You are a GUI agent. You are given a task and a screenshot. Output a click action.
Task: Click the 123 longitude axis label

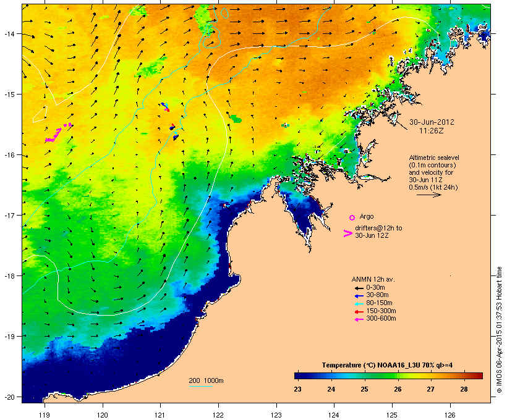pos(276,415)
